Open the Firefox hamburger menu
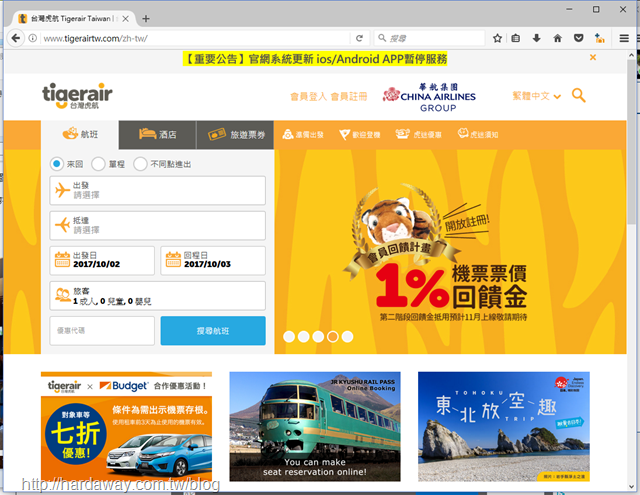 pos(624,38)
